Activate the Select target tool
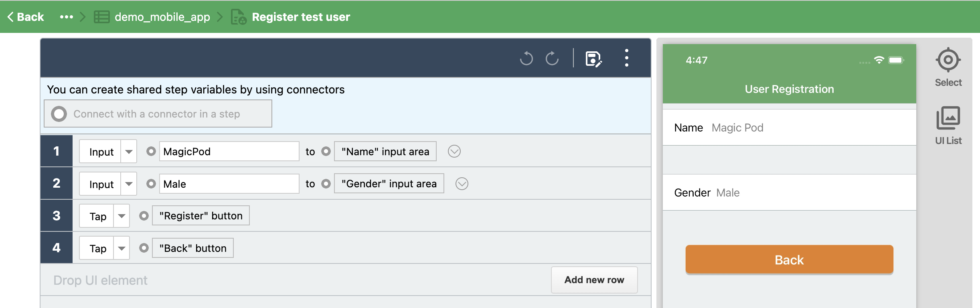 pos(948,67)
